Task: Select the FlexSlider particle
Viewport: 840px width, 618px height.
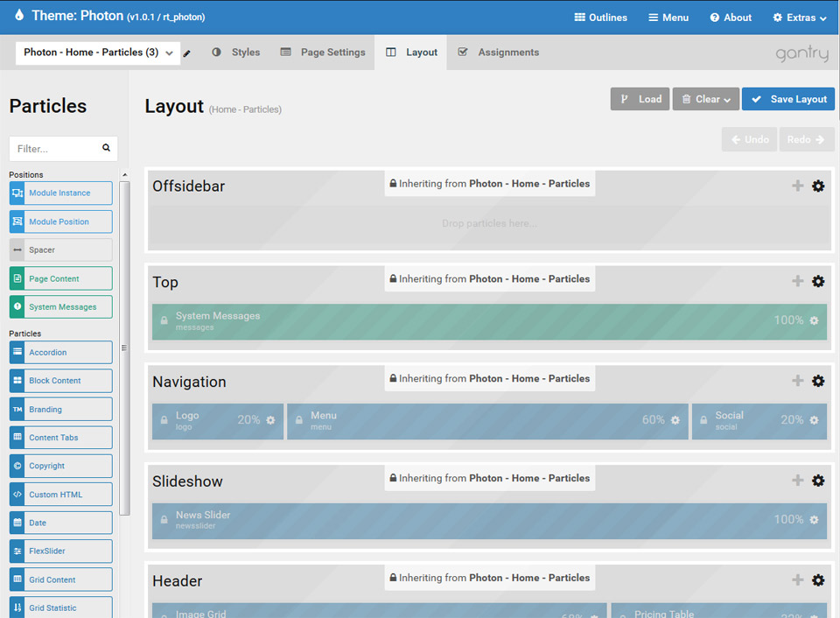Action: point(61,551)
